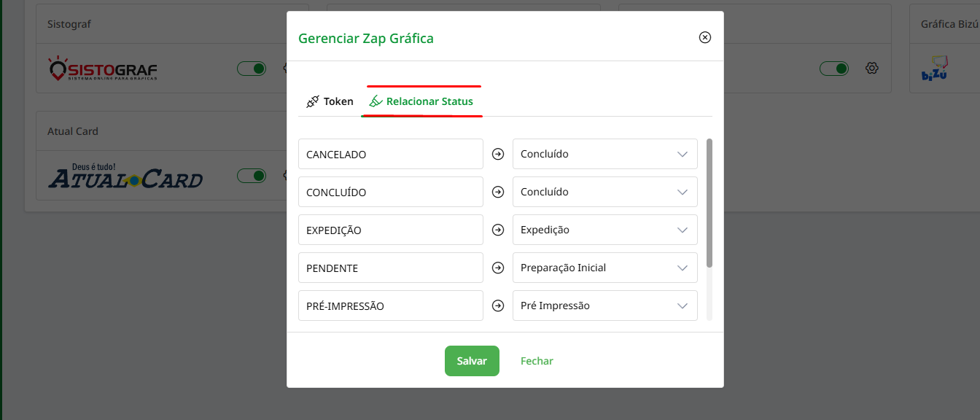Open the Preparação Inicial dropdown

604,268
